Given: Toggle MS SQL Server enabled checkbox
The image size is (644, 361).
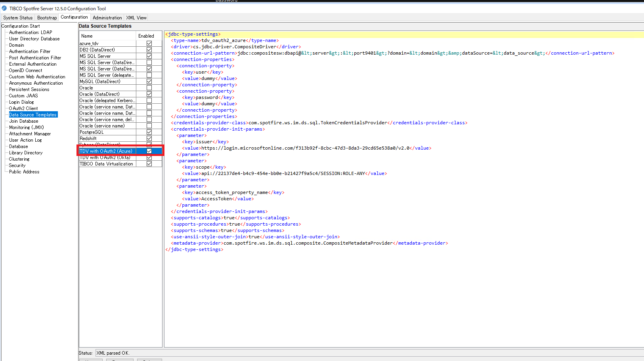Looking at the screenshot, I should point(149,56).
